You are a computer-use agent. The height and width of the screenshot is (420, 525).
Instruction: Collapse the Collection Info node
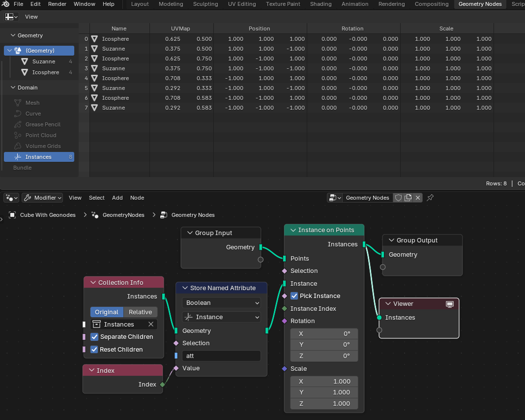point(93,283)
